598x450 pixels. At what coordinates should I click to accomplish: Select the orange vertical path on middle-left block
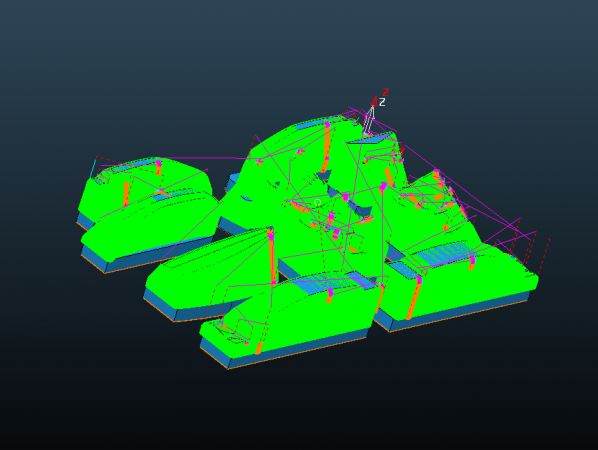click(x=272, y=256)
